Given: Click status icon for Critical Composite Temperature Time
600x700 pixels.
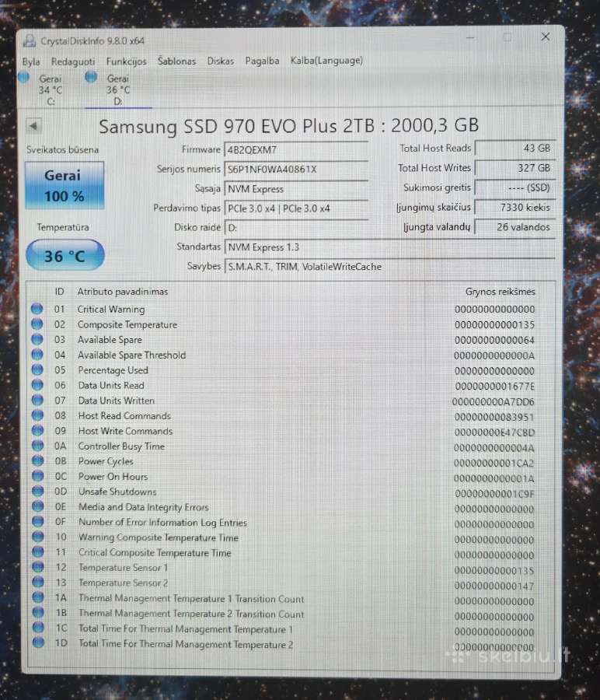Looking at the screenshot, I should (38, 551).
